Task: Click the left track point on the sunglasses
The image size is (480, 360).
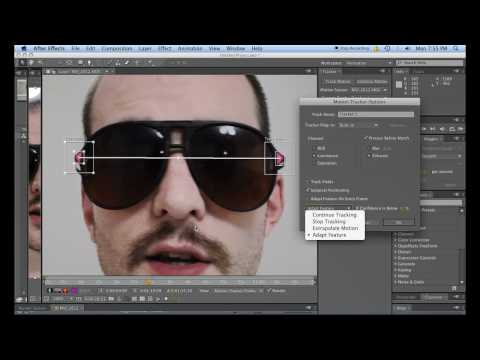Action: pyautogui.click(x=79, y=158)
